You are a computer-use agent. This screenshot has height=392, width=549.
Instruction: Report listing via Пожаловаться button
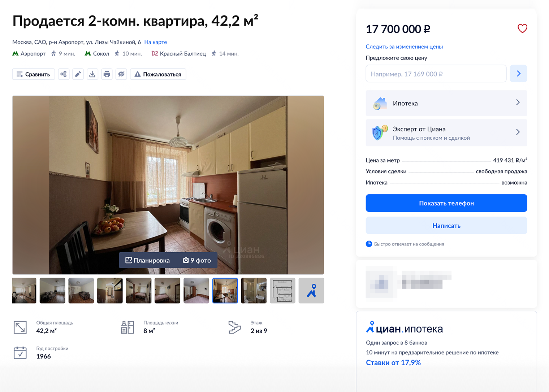[158, 74]
